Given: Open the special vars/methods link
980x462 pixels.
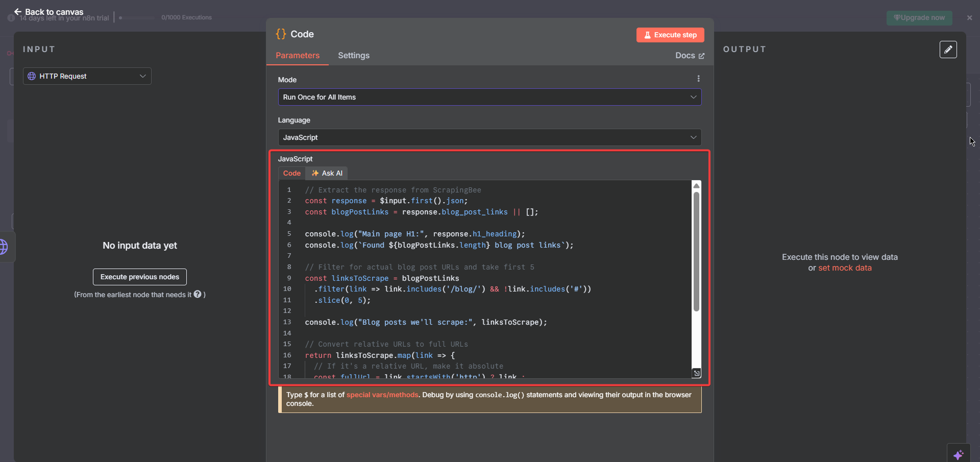Looking at the screenshot, I should pyautogui.click(x=382, y=395).
